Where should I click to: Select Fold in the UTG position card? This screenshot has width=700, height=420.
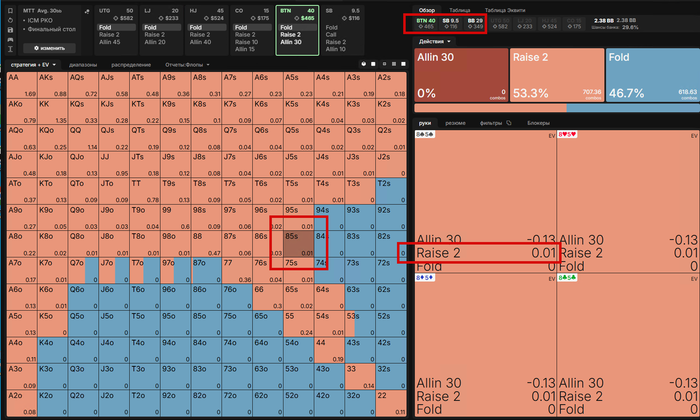pos(117,27)
